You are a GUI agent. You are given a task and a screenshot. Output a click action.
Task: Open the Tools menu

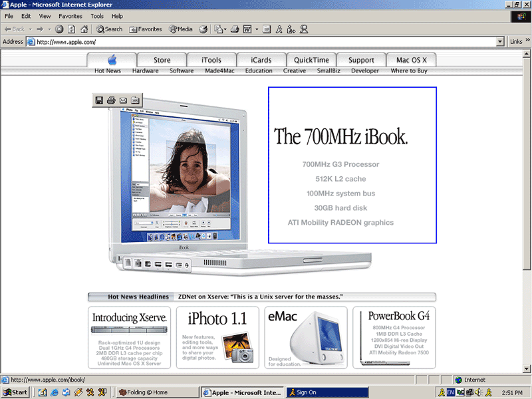pyautogui.click(x=96, y=16)
